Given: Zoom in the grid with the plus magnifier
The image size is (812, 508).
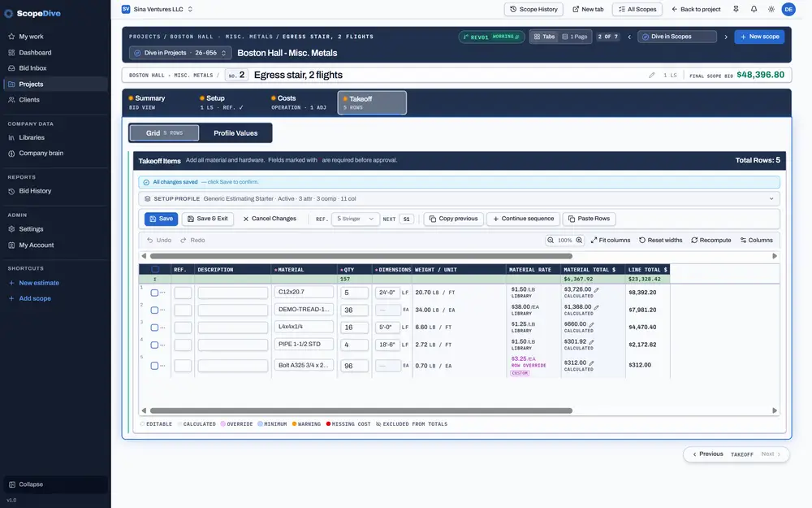Looking at the screenshot, I should point(579,240).
